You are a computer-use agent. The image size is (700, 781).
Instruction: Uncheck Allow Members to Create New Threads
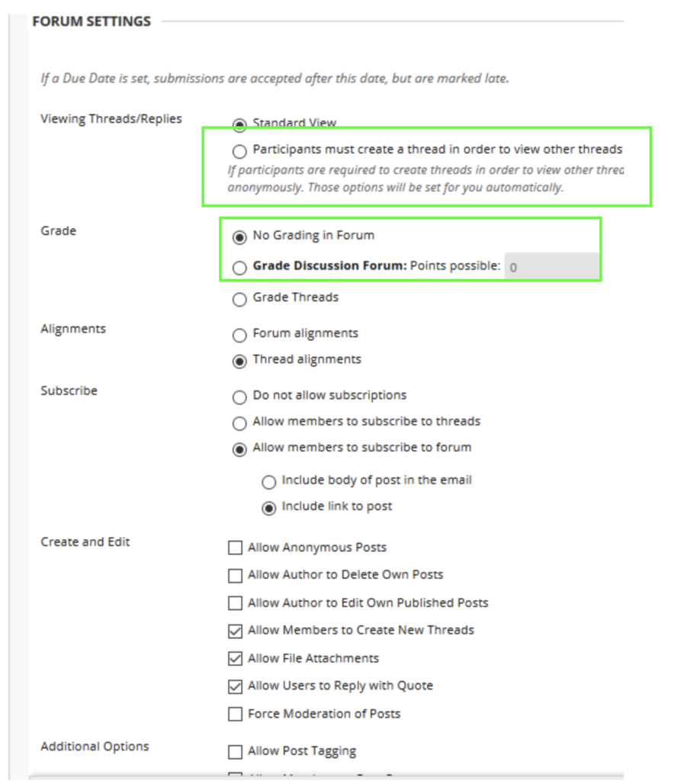pyautogui.click(x=236, y=631)
